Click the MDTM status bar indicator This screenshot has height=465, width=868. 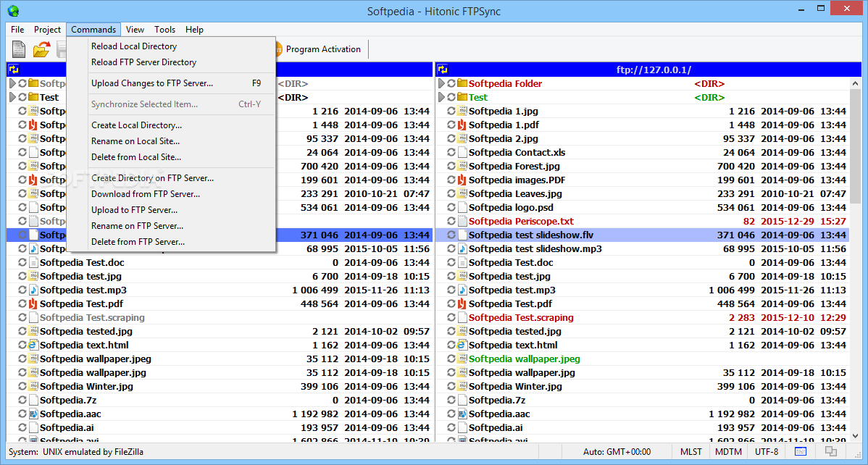(728, 452)
